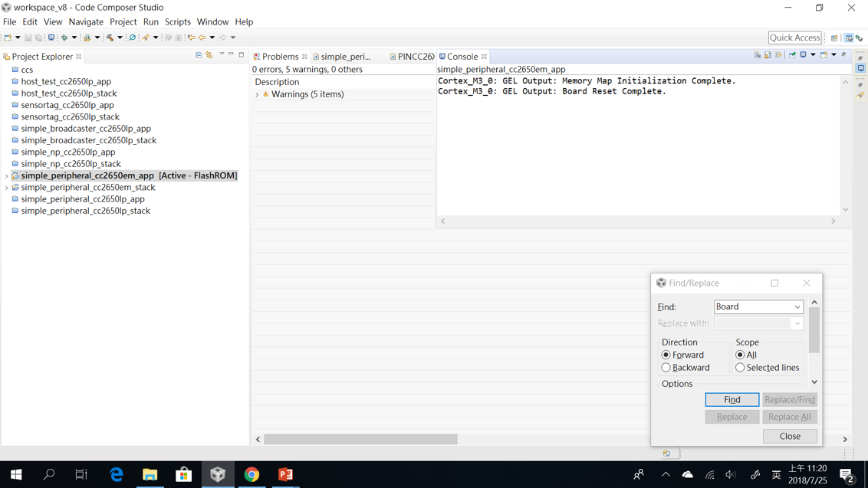Click the Find button

click(x=732, y=399)
